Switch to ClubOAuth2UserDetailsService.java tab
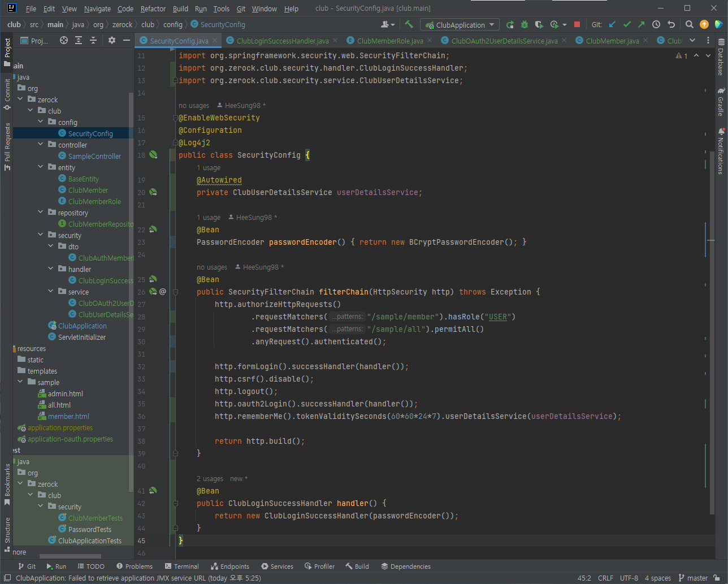Viewport: 728px width, 584px height. pyautogui.click(x=504, y=41)
